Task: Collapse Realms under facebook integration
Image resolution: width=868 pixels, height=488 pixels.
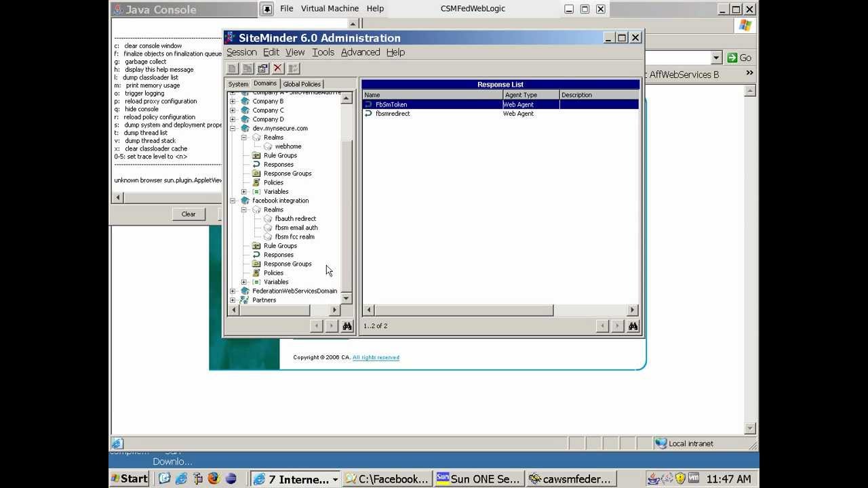Action: coord(244,209)
